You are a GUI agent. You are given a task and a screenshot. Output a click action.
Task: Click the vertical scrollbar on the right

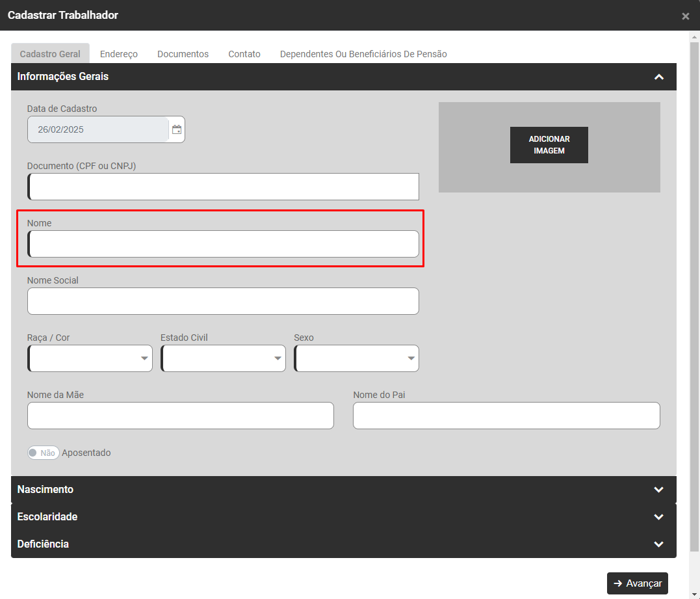(x=694, y=260)
